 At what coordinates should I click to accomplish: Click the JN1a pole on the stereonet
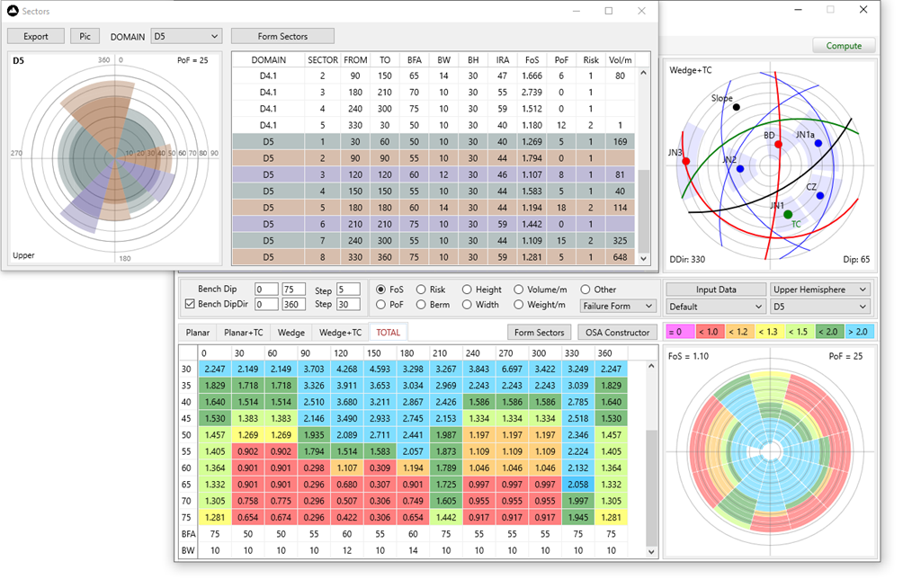click(x=818, y=143)
